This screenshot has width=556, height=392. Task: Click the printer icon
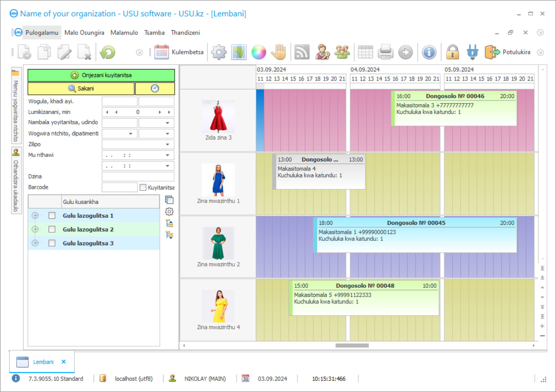click(x=385, y=52)
